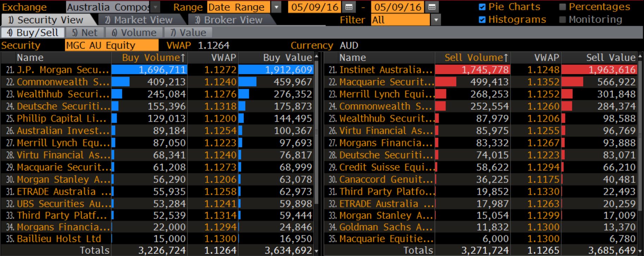644x256 pixels.
Task: Select Macquarie Securit... seller row
Action: (x=480, y=82)
